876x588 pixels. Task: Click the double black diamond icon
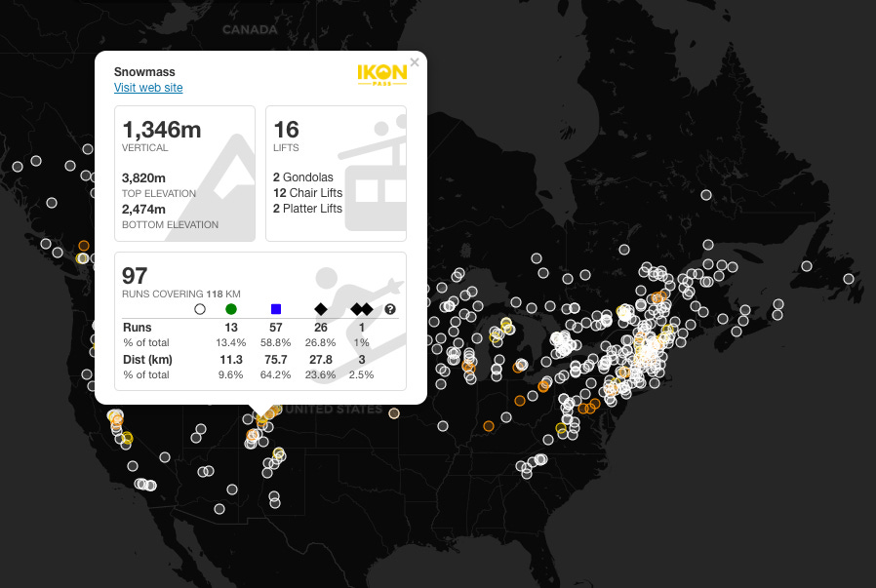pyautogui.click(x=362, y=309)
